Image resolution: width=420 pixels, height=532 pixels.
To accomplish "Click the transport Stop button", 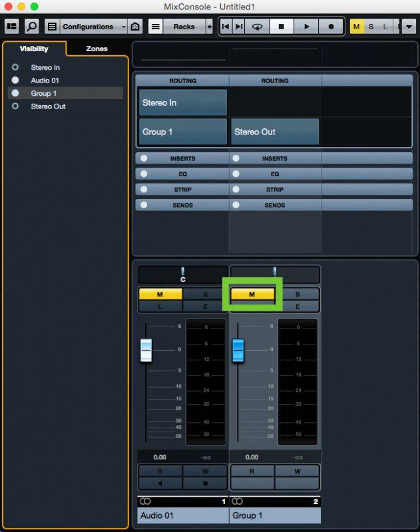I will pos(281,27).
